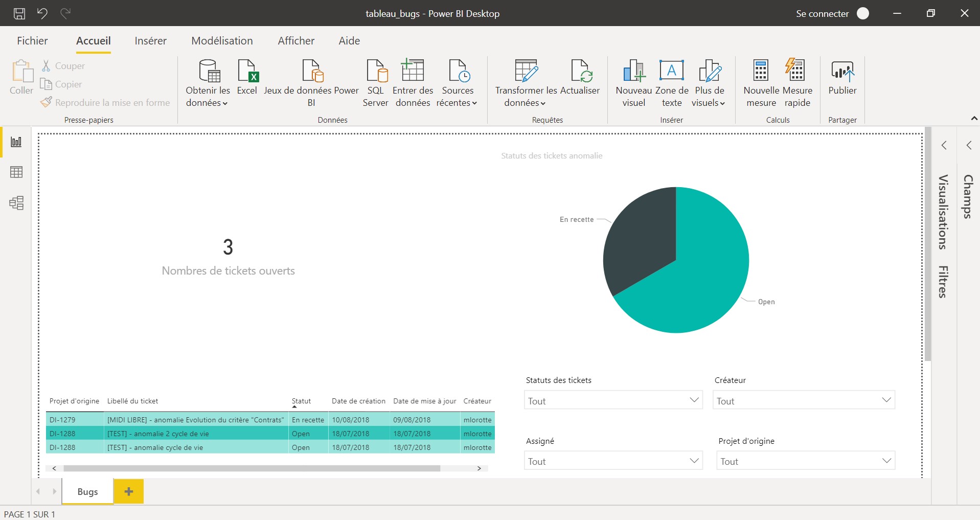Open the Model relationships view icon
Viewport: 980px width, 520px height.
(x=16, y=203)
